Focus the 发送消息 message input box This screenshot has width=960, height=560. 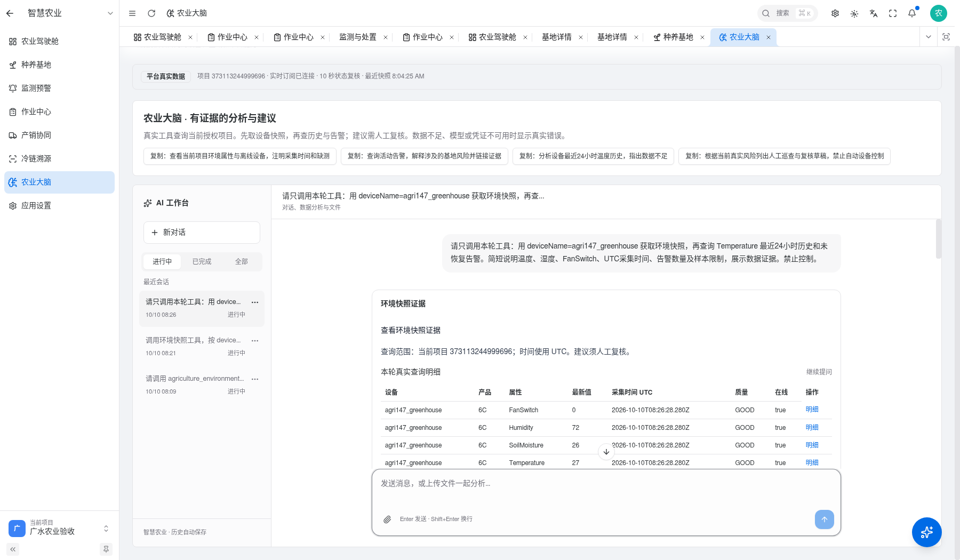click(606, 490)
